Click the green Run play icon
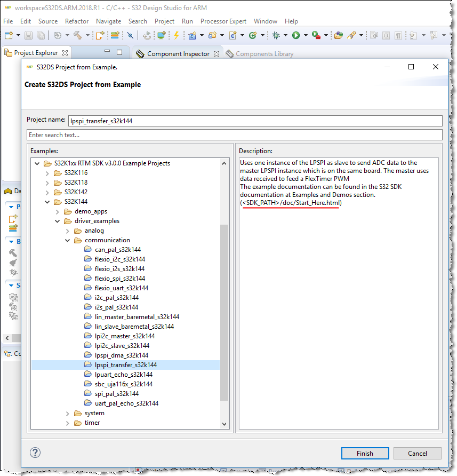Viewport: 457px width, 476px height. pyautogui.click(x=296, y=36)
